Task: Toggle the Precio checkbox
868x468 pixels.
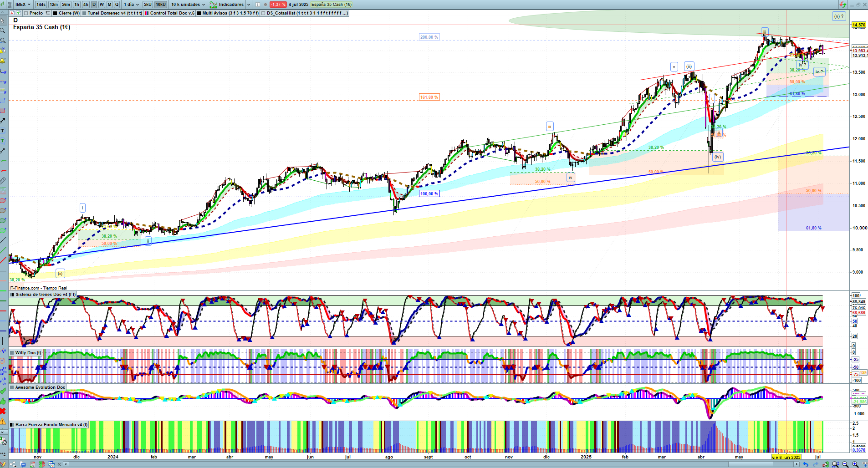Action: [x=26, y=13]
